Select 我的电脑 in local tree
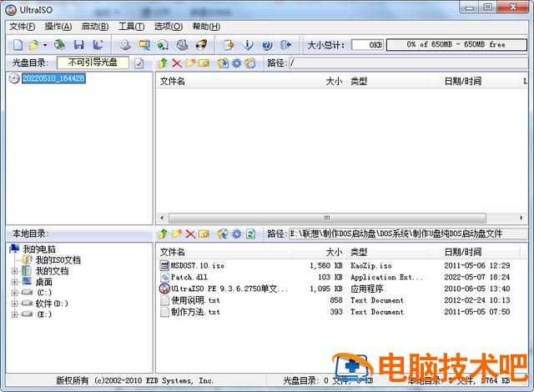The image size is (534, 392). tap(39, 249)
